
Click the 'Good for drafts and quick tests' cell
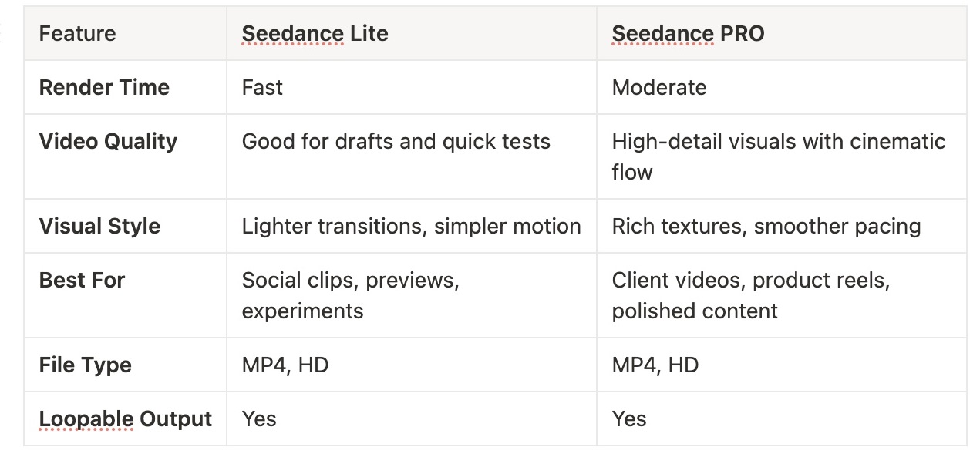412,157
